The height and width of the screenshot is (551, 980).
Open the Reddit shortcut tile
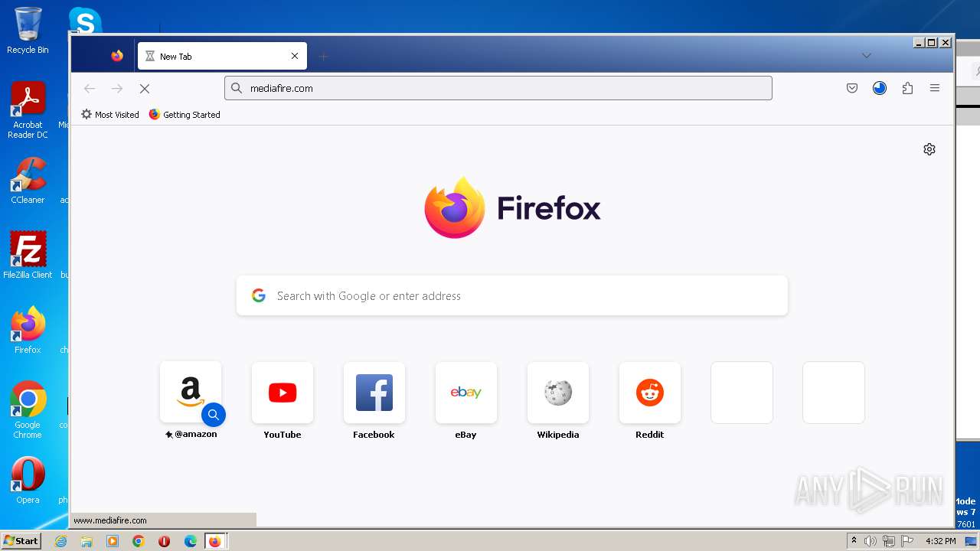click(650, 393)
